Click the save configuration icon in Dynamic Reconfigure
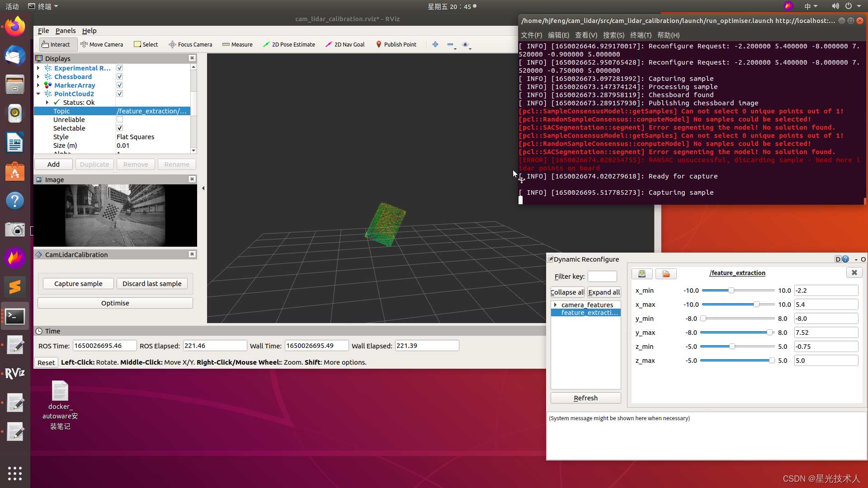Image resolution: width=868 pixels, height=488 pixels. coord(642,273)
